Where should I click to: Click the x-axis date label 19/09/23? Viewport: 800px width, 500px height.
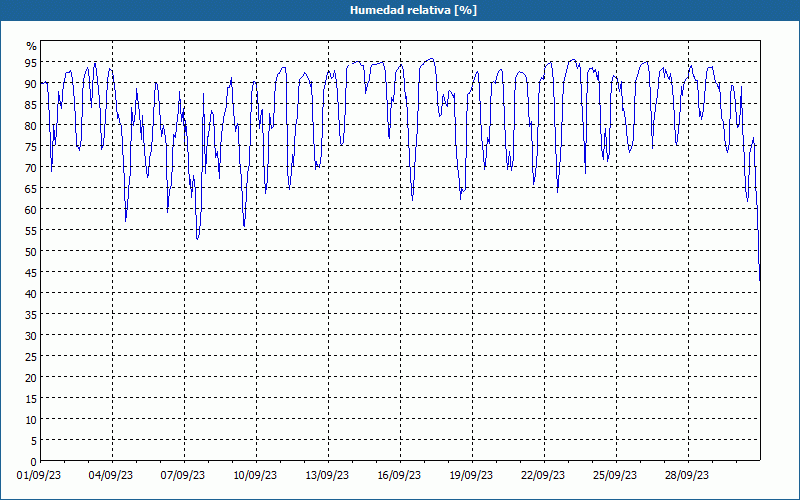(x=471, y=476)
